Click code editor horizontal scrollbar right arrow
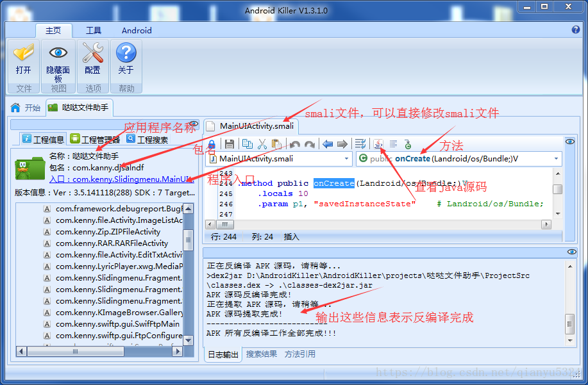The height and width of the screenshot is (385, 588). click(x=546, y=225)
